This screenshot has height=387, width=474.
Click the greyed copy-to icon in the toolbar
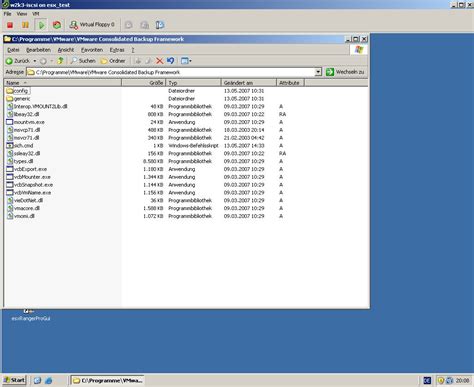(x=149, y=61)
